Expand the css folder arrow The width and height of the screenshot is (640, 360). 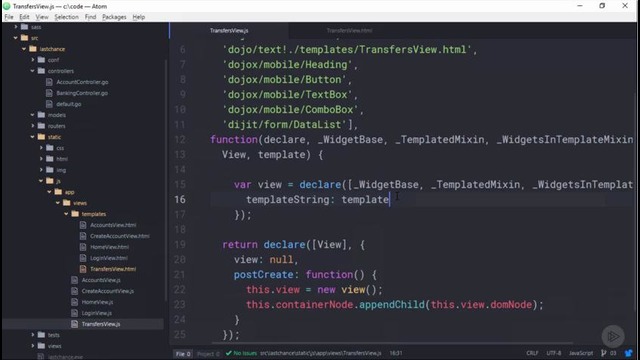click(x=41, y=148)
